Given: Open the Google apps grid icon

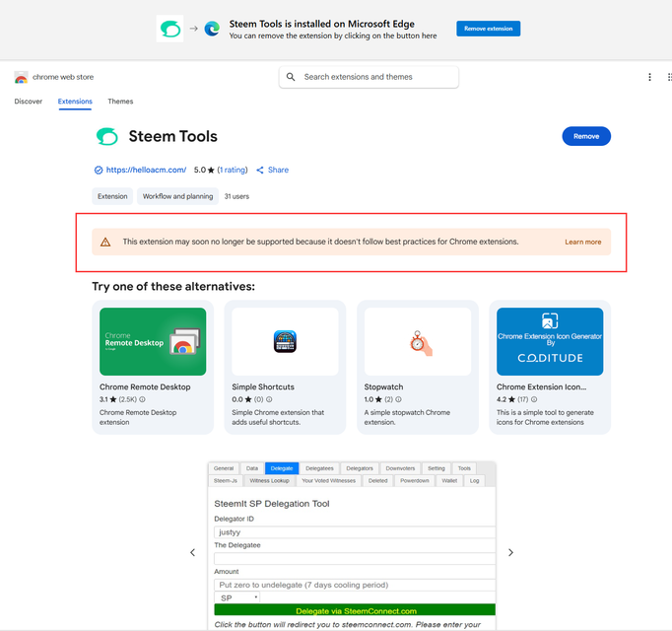Looking at the screenshot, I should point(669,77).
